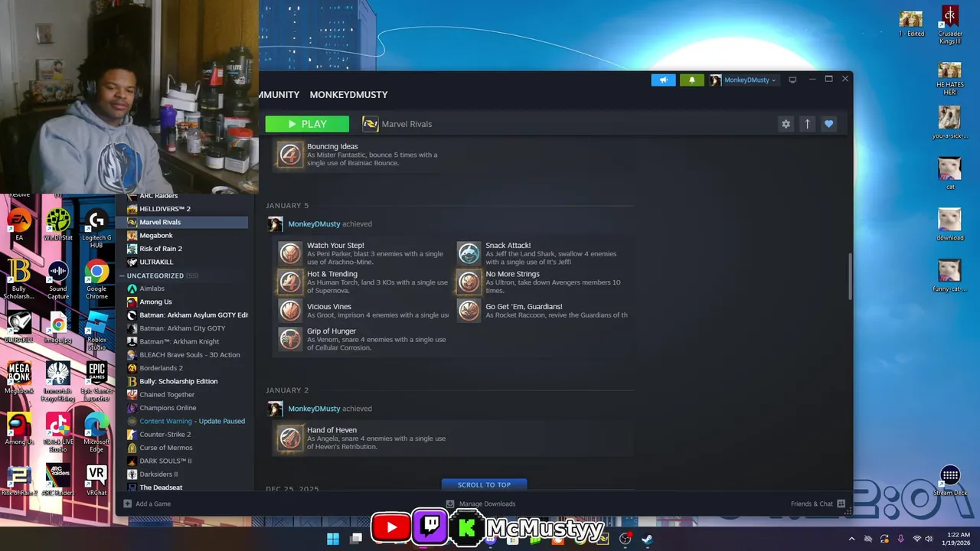
Task: Select the Epic Games Launcher desktop shortcut
Action: click(x=96, y=383)
